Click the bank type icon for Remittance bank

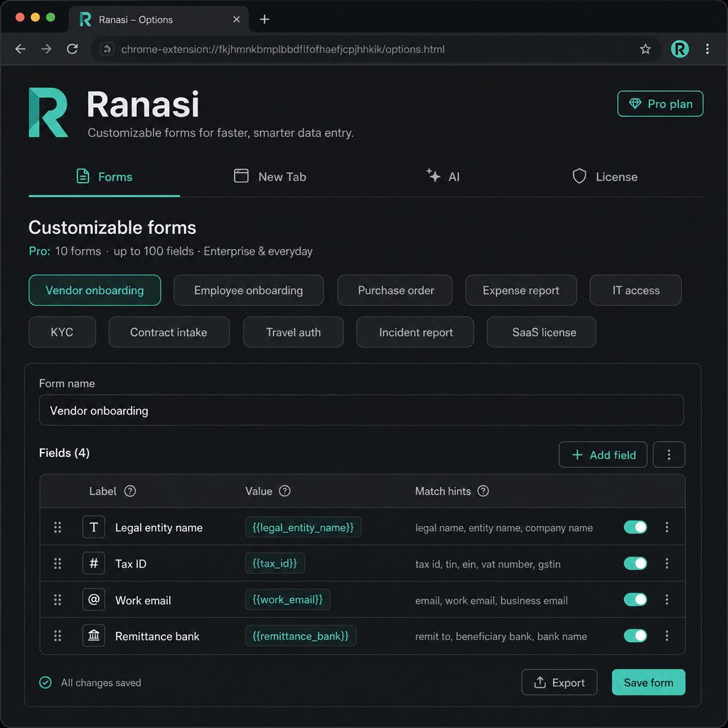point(94,636)
